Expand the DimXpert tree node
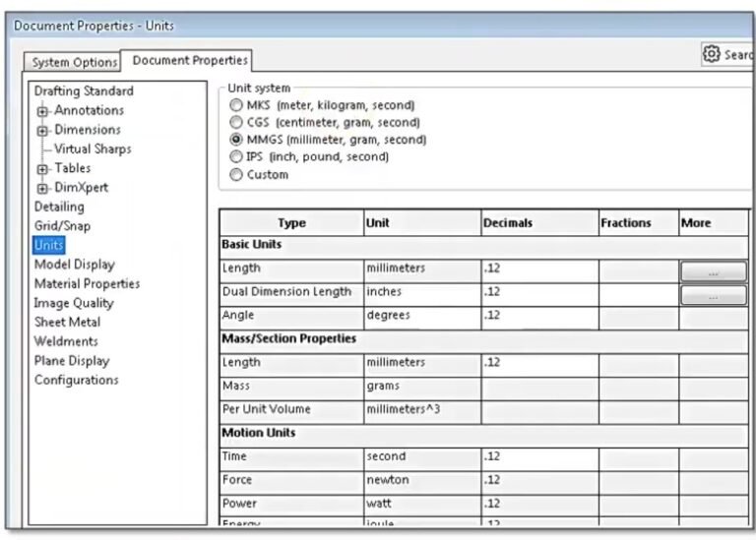This screenshot has width=756, height=540. (x=42, y=188)
